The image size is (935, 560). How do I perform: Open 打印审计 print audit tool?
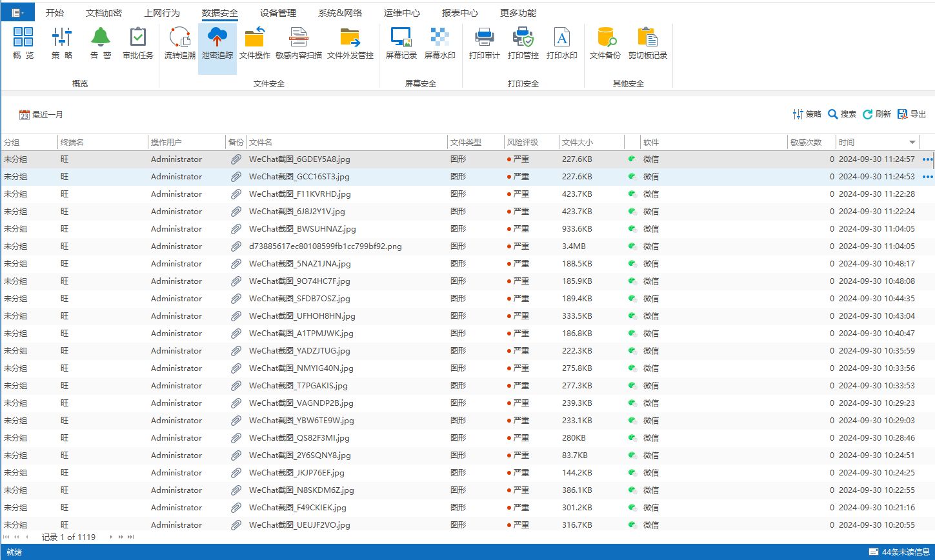485,44
